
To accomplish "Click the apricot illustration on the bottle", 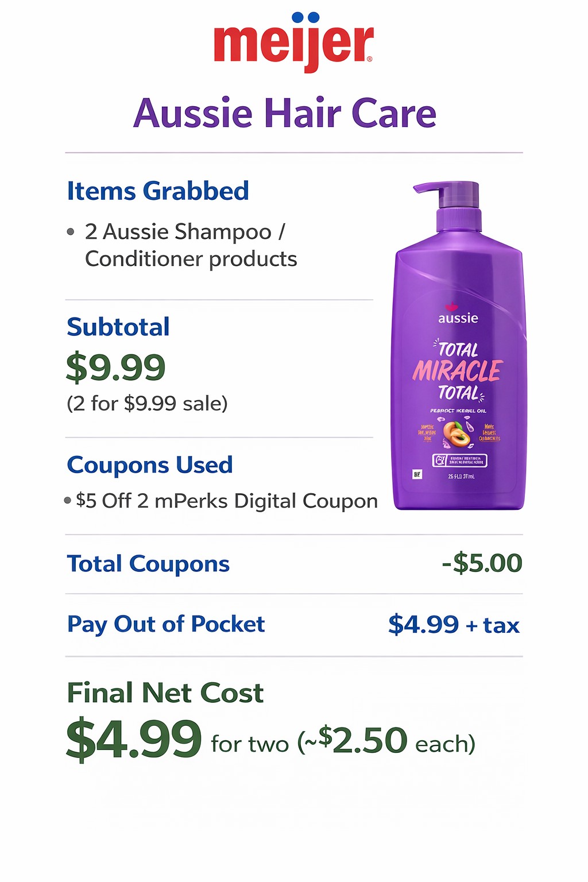I will coord(457,434).
